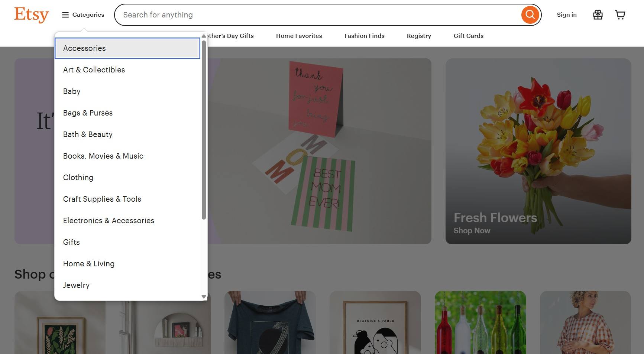Open Home Favorites link

click(299, 36)
